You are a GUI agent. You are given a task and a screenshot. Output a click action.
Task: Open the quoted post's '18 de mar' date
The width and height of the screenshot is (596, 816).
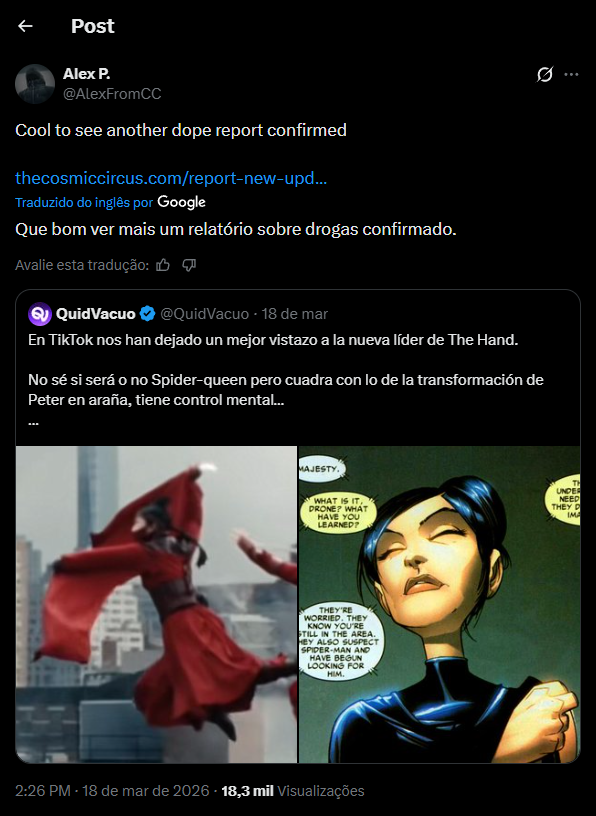coord(295,314)
